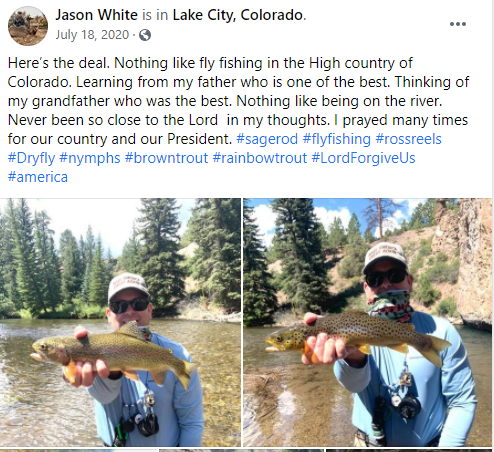Screen dimensions: 494x452
Task: Open the #nymphs hashtag
Action: pyautogui.click(x=90, y=158)
